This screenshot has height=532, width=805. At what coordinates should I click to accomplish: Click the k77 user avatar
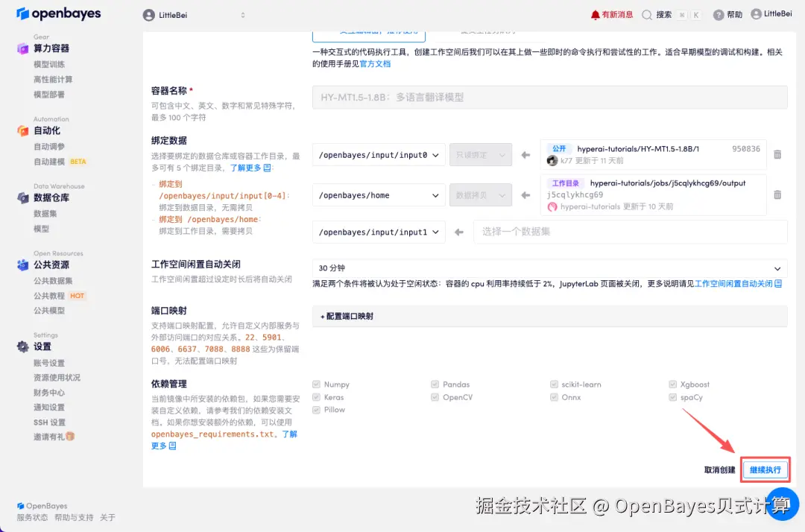coord(552,161)
